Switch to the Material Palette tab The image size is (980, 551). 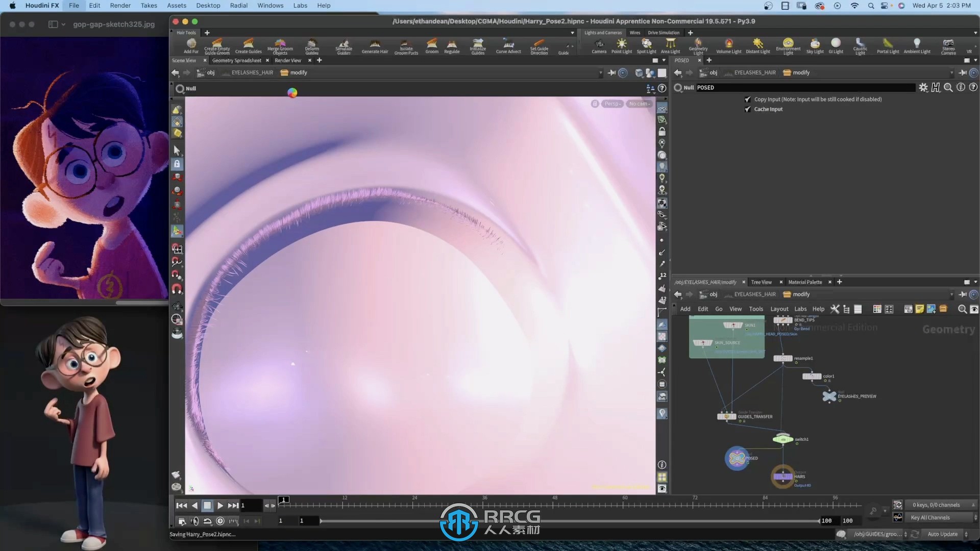[805, 282]
